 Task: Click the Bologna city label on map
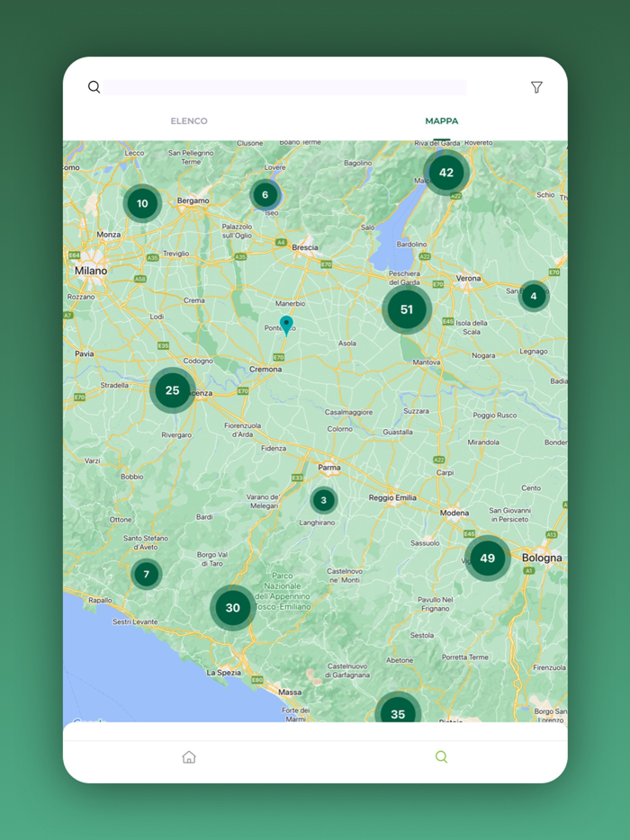[542, 558]
